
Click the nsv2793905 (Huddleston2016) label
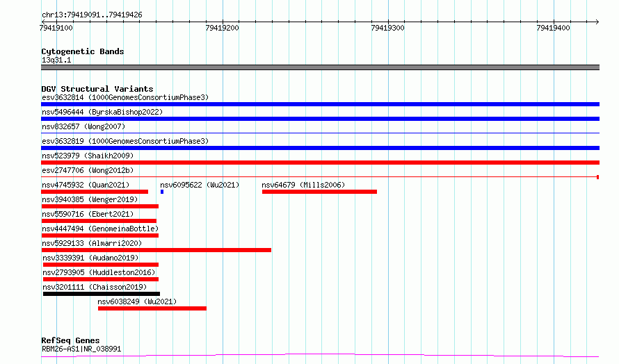pos(99,272)
